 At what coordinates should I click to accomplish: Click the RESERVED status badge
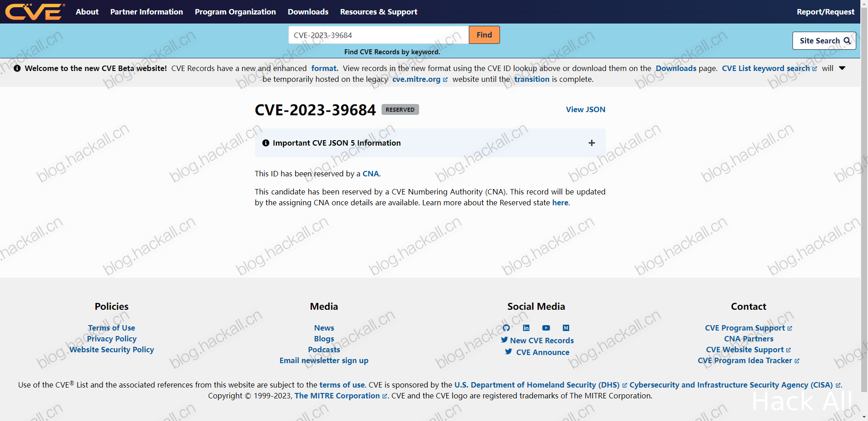[x=400, y=109]
